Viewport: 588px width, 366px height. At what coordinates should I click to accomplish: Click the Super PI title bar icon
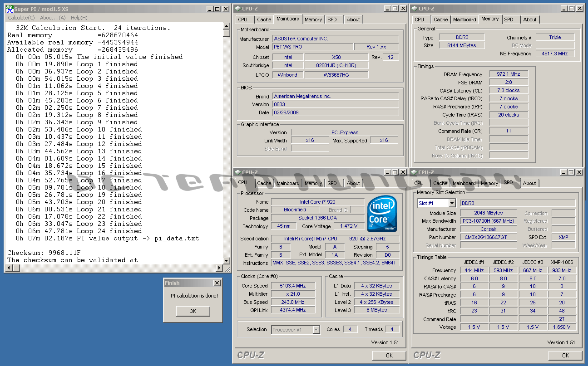(10, 9)
